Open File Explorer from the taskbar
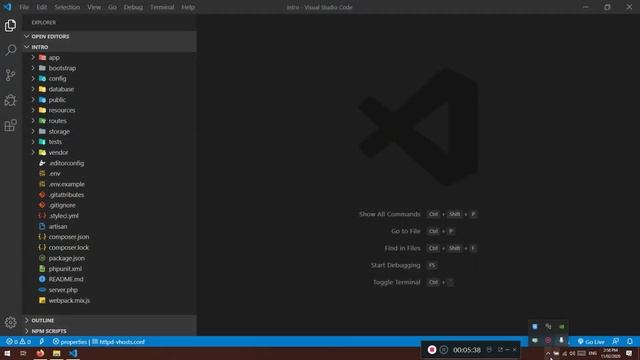 56,353
